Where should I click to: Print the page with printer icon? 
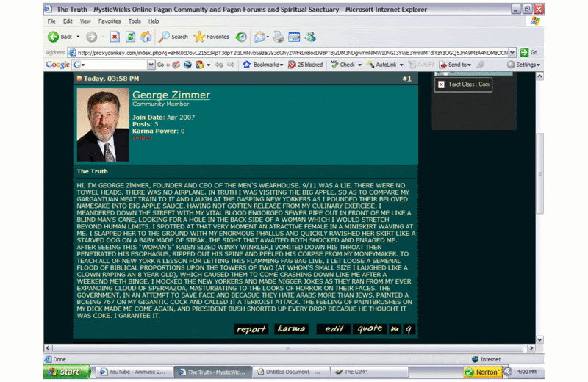[279, 37]
